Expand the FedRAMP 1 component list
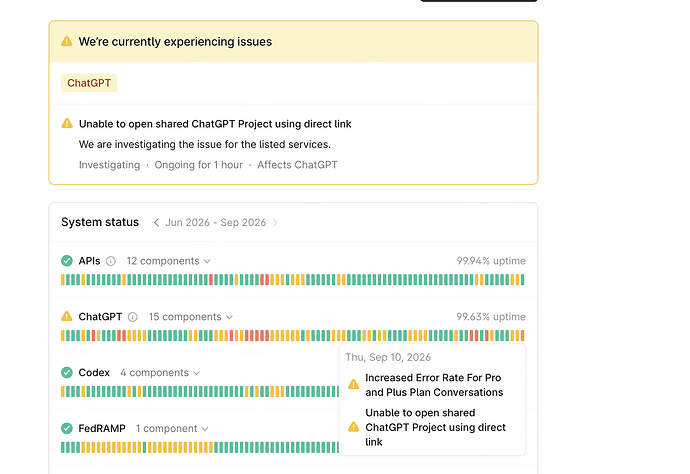The width and height of the screenshot is (690, 474). (172, 429)
